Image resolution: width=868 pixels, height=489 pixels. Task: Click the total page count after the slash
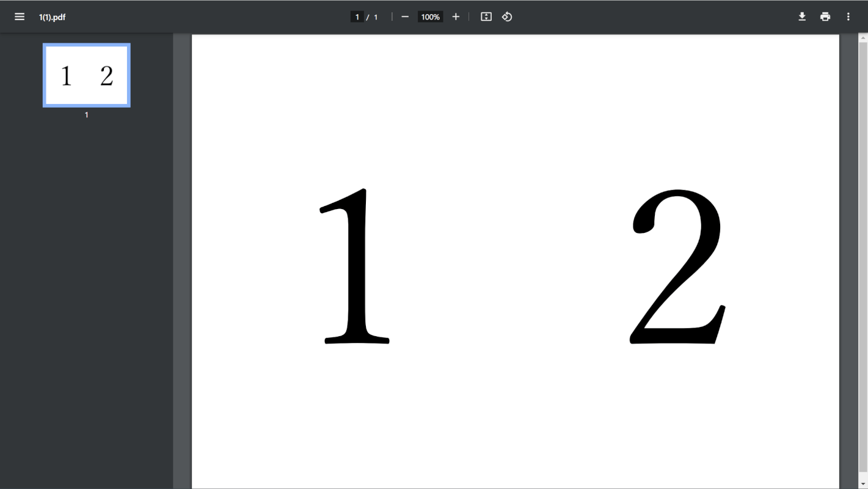[x=376, y=17]
